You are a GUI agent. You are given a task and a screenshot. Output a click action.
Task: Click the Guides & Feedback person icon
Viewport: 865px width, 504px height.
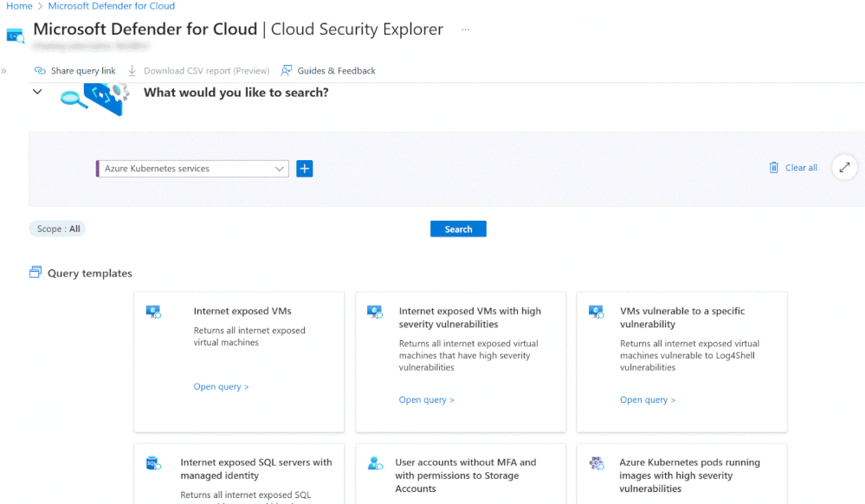pyautogui.click(x=287, y=71)
